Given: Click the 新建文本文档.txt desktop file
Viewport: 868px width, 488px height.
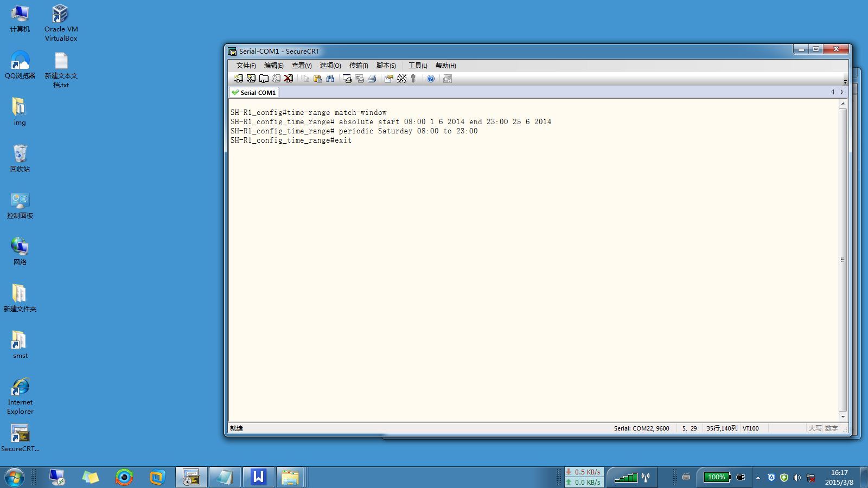Looking at the screenshot, I should click(x=61, y=70).
